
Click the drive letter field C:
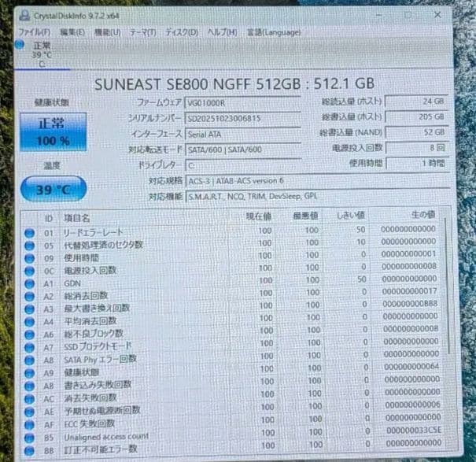click(x=243, y=165)
